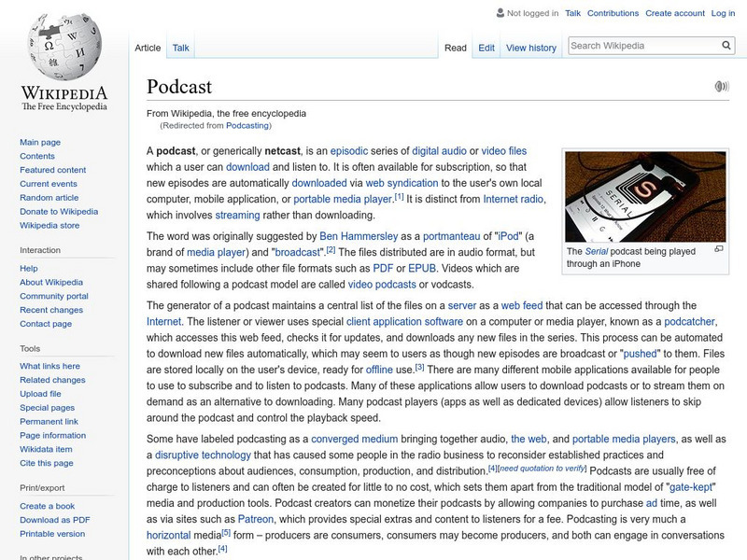Select the Edit tab
This screenshot has height=560, width=747.
coord(486,48)
